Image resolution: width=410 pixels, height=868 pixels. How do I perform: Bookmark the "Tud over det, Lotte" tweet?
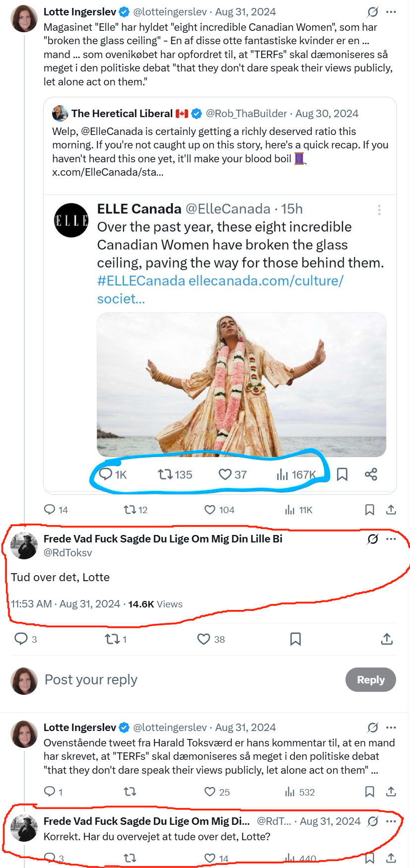click(295, 639)
